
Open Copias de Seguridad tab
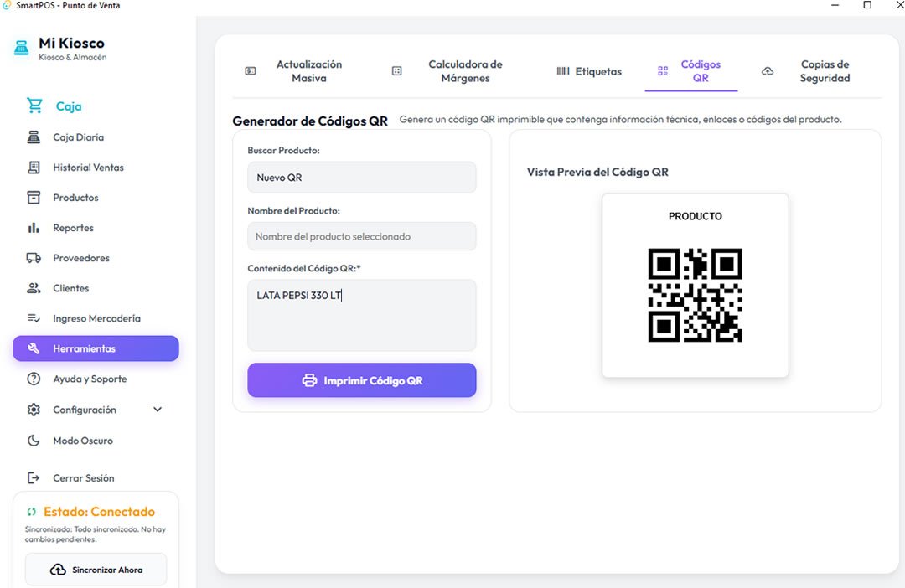807,71
